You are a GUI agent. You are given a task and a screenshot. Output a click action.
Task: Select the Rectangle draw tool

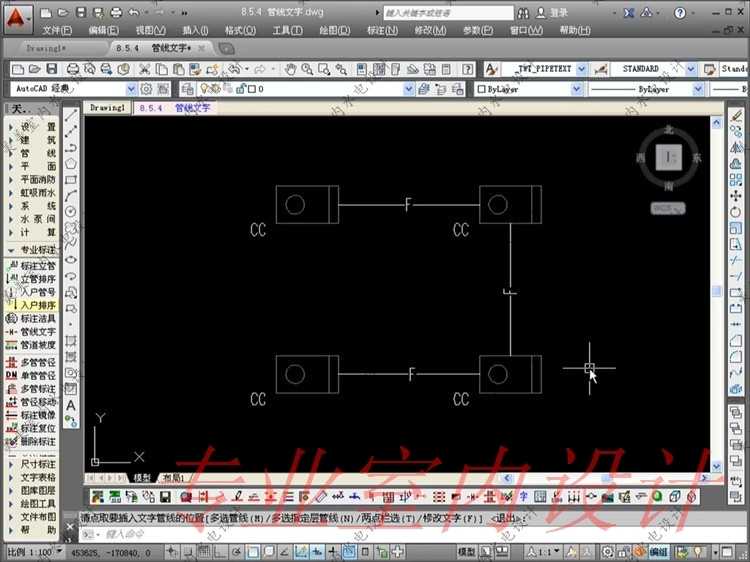tap(71, 180)
